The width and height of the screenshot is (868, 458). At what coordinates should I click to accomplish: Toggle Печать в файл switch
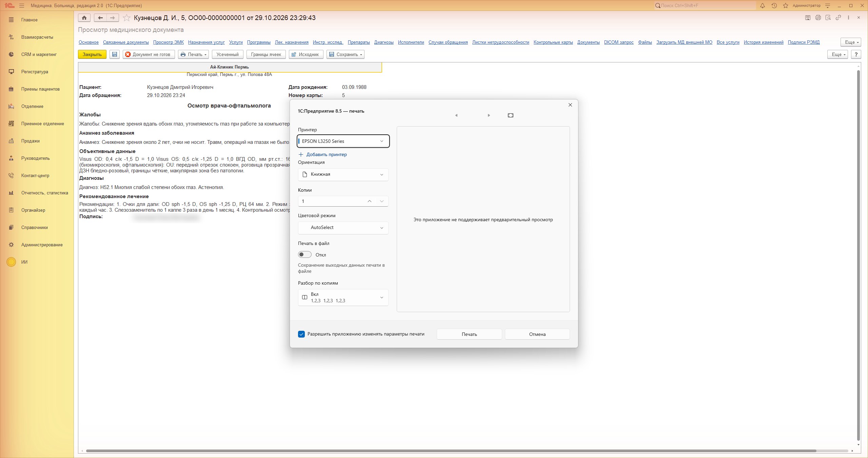point(304,254)
